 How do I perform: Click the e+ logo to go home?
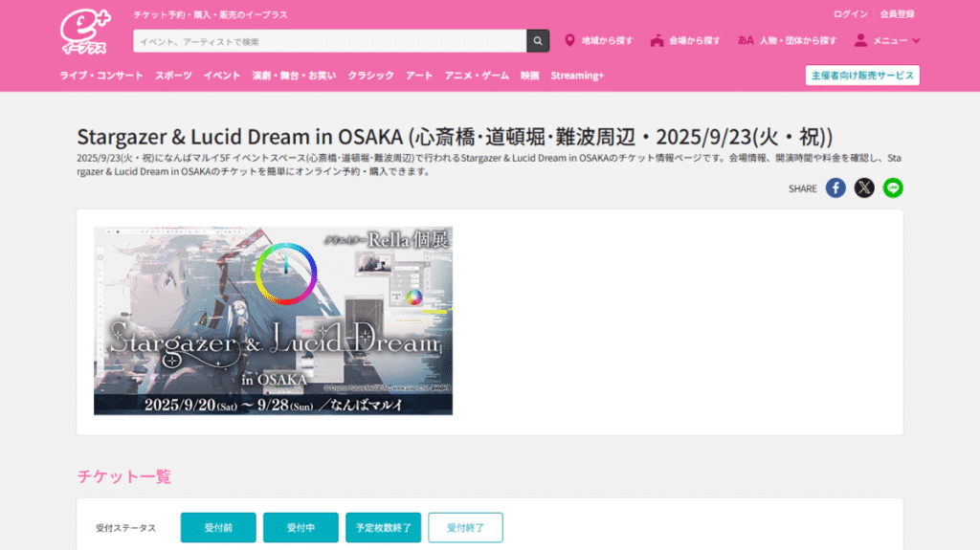click(85, 32)
